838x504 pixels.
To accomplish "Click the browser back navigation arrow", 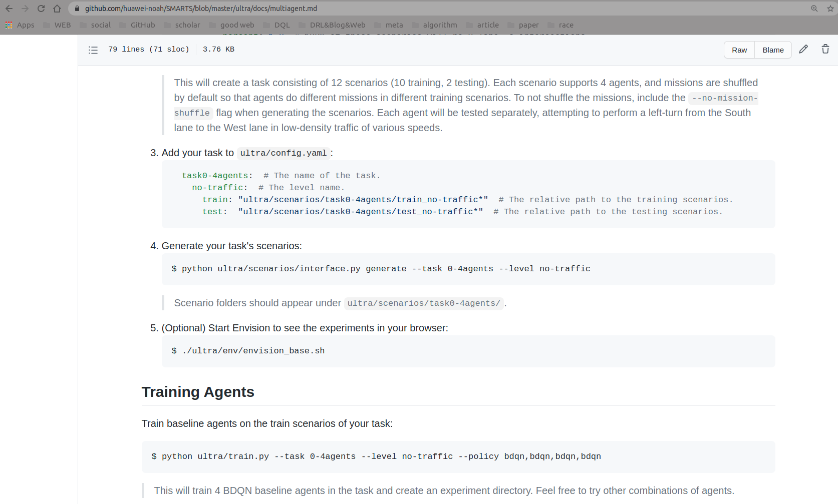I will point(9,8).
